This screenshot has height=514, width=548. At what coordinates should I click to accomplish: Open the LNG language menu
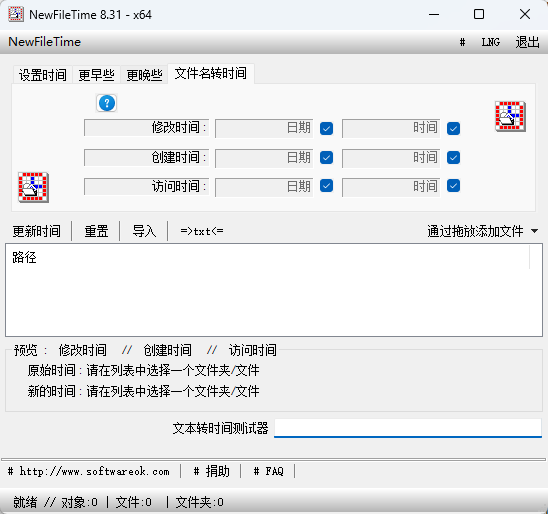[491, 42]
